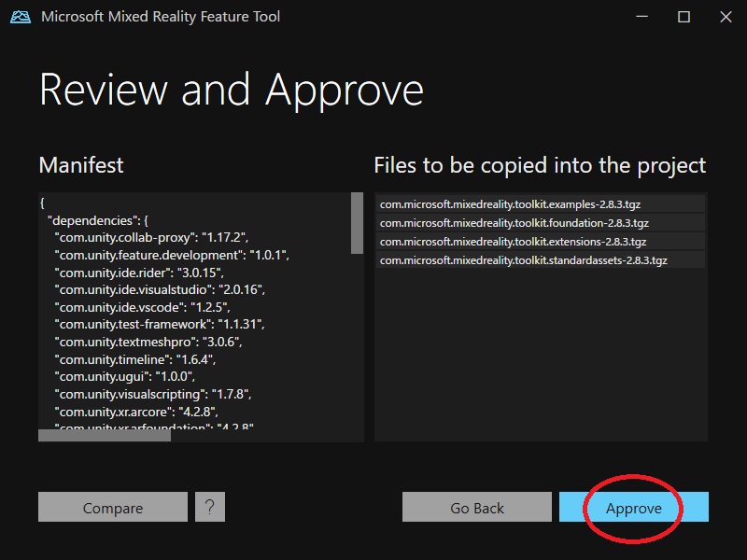Screen dimensions: 747x560
Task: Click the com.unity.feature.development manifest line
Action: (172, 255)
